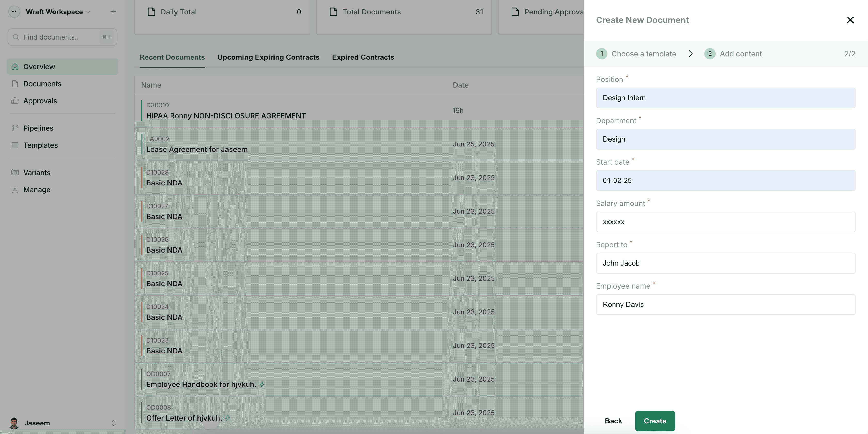Open Templates in the sidebar
The width and height of the screenshot is (868, 434).
(40, 145)
